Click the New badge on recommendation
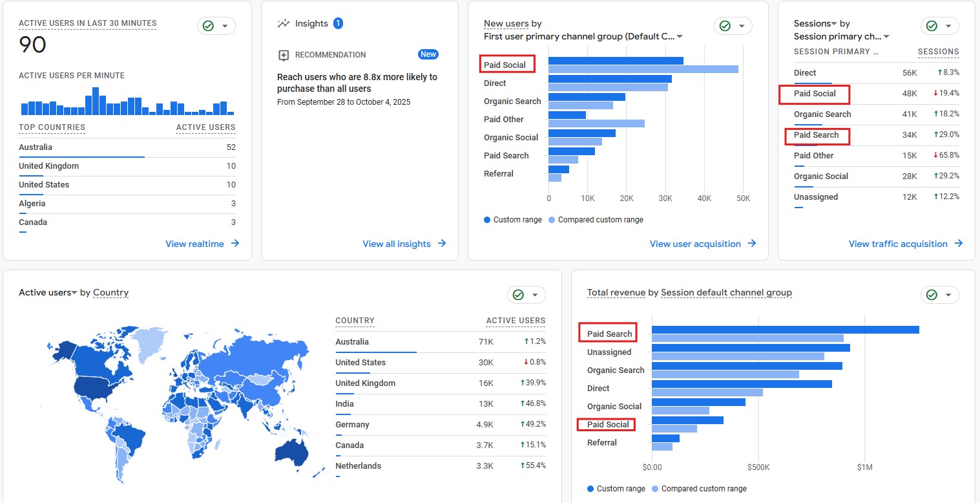 pos(428,54)
